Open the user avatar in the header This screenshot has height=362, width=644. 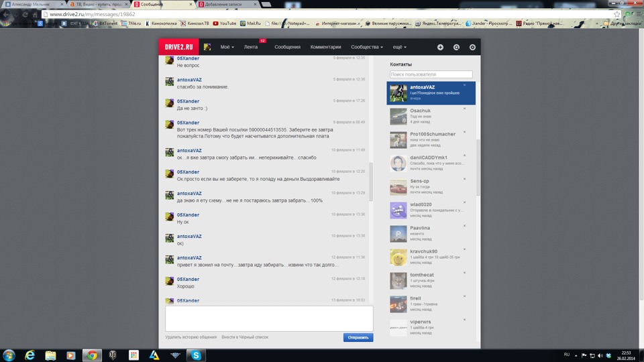click(x=207, y=47)
